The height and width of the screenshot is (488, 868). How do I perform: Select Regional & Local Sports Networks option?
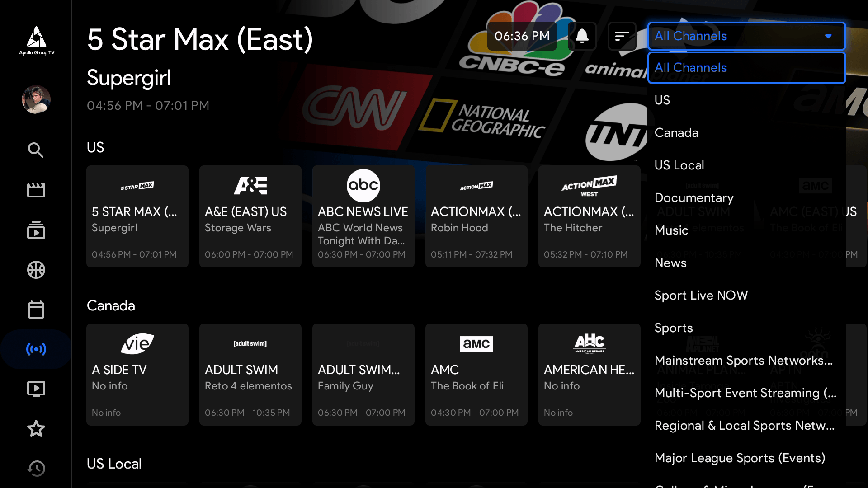[747, 426]
